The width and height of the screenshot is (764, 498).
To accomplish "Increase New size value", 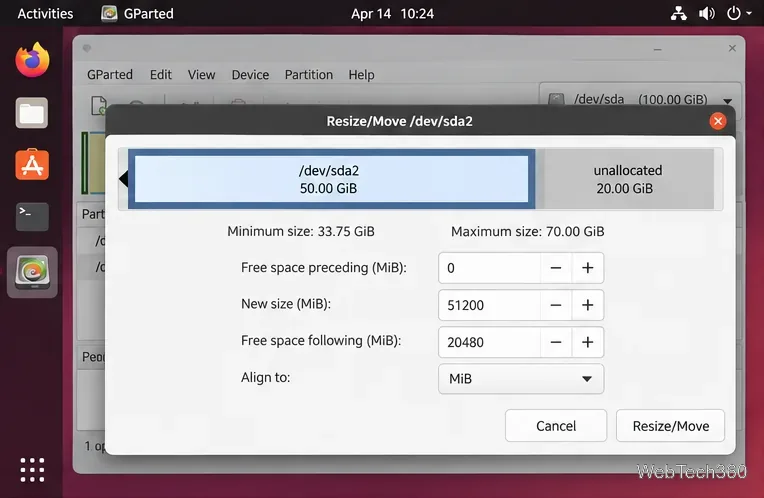I will tap(588, 305).
